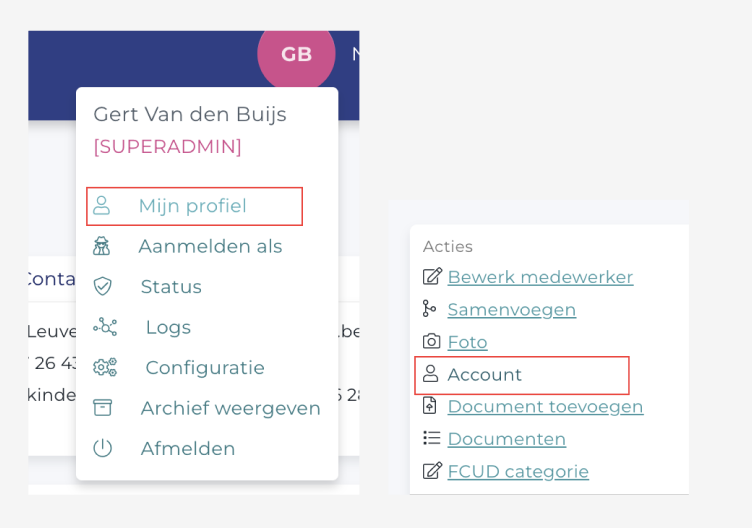752x528 pixels.
Task: Click the power icon beside Afmelden
Action: click(x=102, y=448)
